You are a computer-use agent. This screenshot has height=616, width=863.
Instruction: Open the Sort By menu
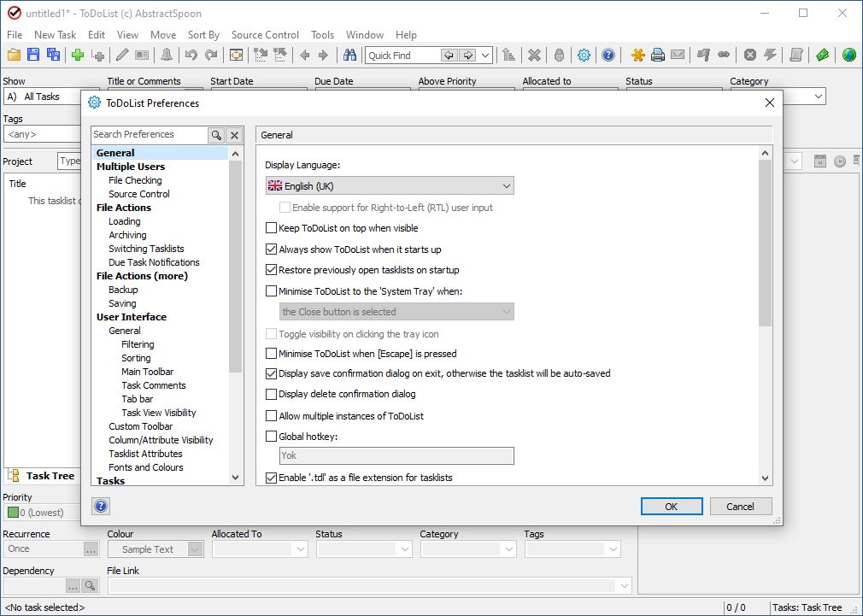coord(203,35)
